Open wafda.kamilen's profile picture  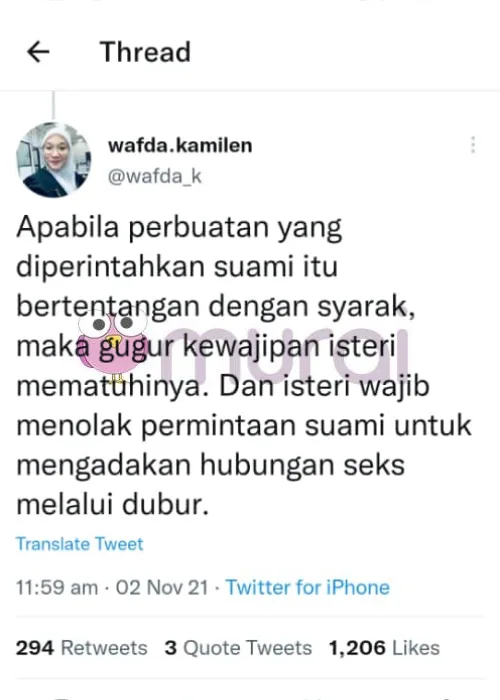(54, 160)
